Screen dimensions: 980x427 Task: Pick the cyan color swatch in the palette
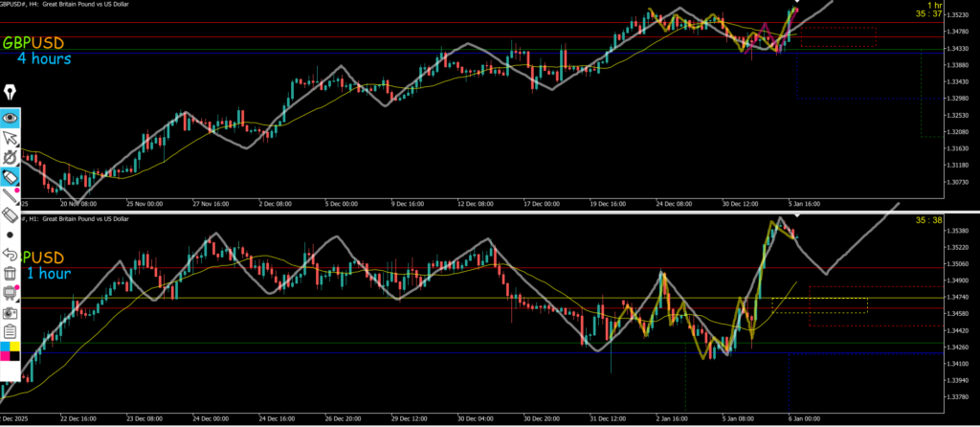point(5,347)
